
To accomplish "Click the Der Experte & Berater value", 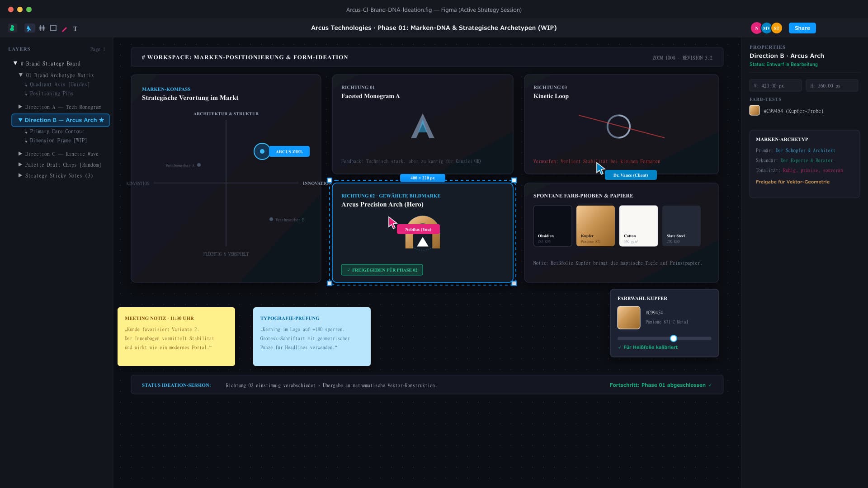I will (807, 160).
